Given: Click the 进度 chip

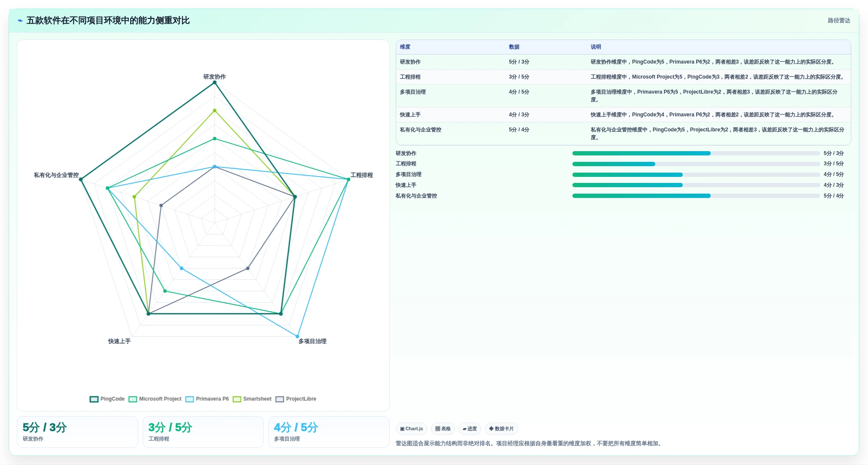Looking at the screenshot, I should coord(470,429).
